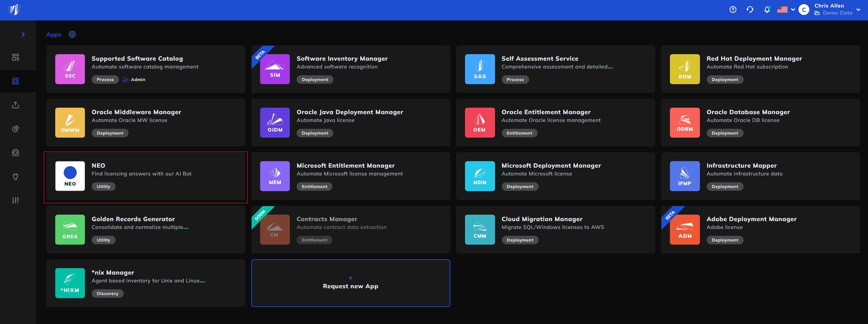The width and height of the screenshot is (868, 324).
Task: Open Red Hat Deployment Manager title
Action: point(754,59)
